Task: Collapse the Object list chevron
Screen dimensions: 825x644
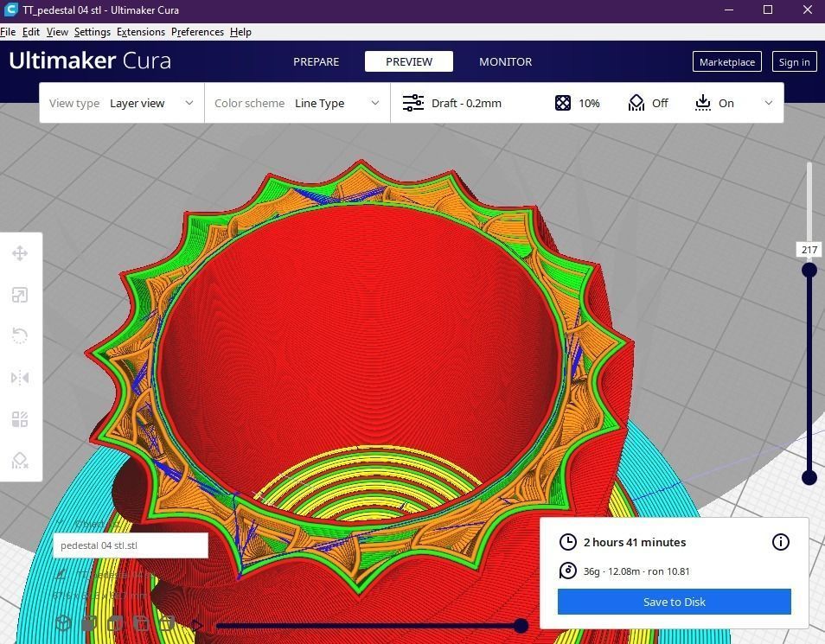Action: click(x=61, y=524)
